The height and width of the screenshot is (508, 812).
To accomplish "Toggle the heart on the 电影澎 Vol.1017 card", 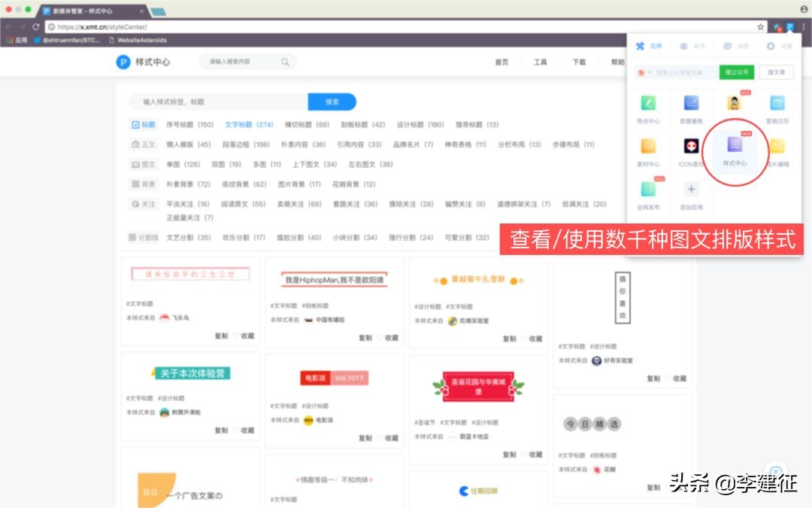I will click(x=380, y=437).
